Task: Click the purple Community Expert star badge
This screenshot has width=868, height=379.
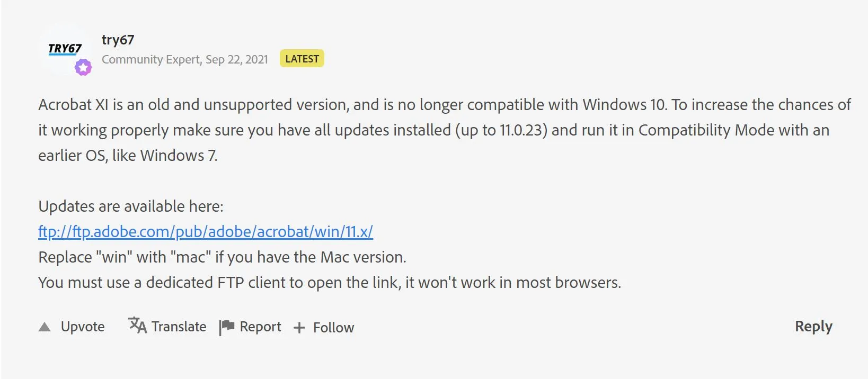Action: click(83, 67)
